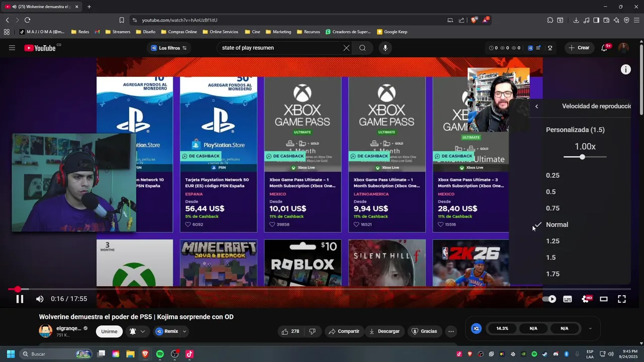Open the Marketing bookmarks folder

tap(278, 32)
